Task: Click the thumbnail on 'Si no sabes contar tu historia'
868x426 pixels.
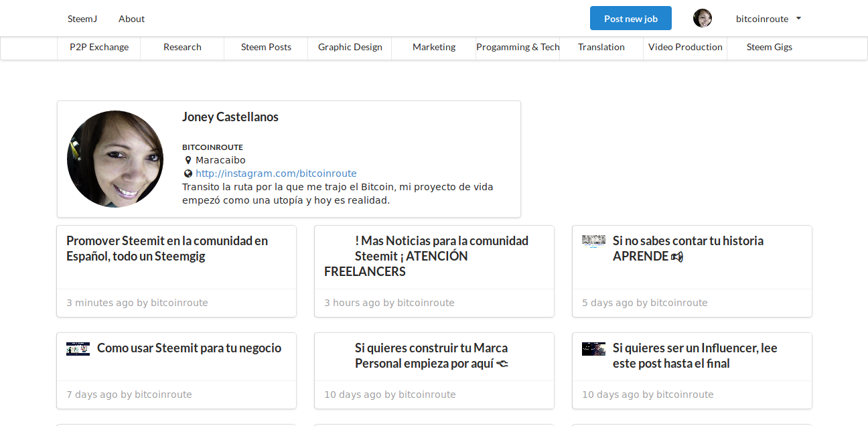Action: tap(593, 241)
